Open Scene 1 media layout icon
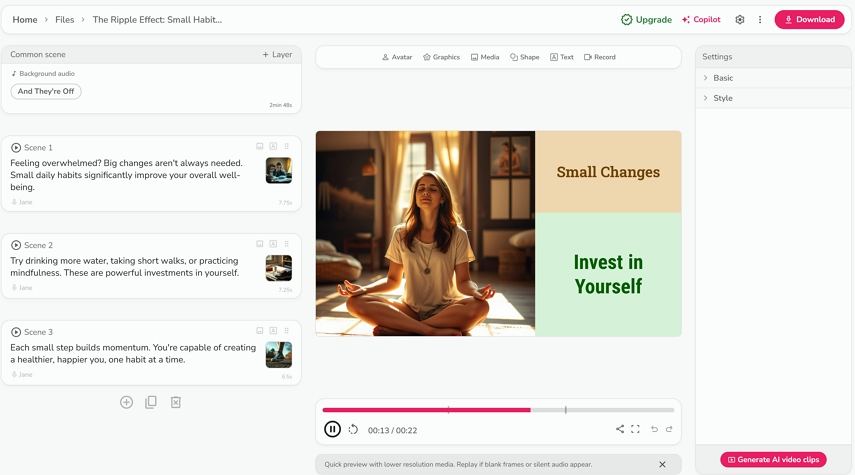 260,146
